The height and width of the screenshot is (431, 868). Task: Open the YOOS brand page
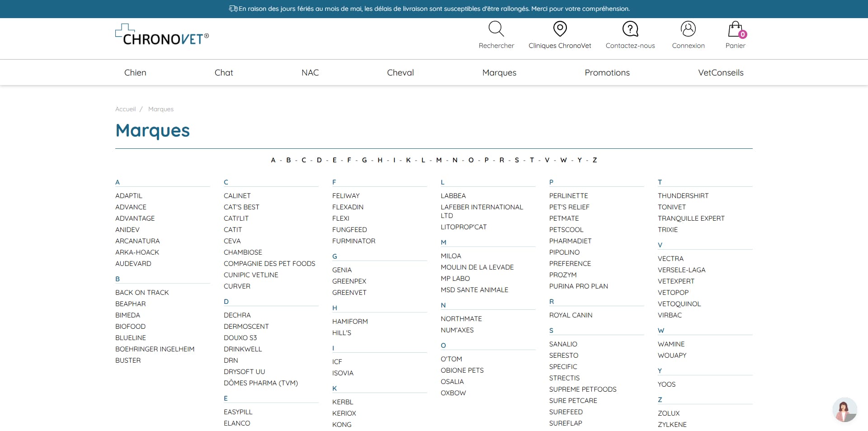click(x=666, y=384)
